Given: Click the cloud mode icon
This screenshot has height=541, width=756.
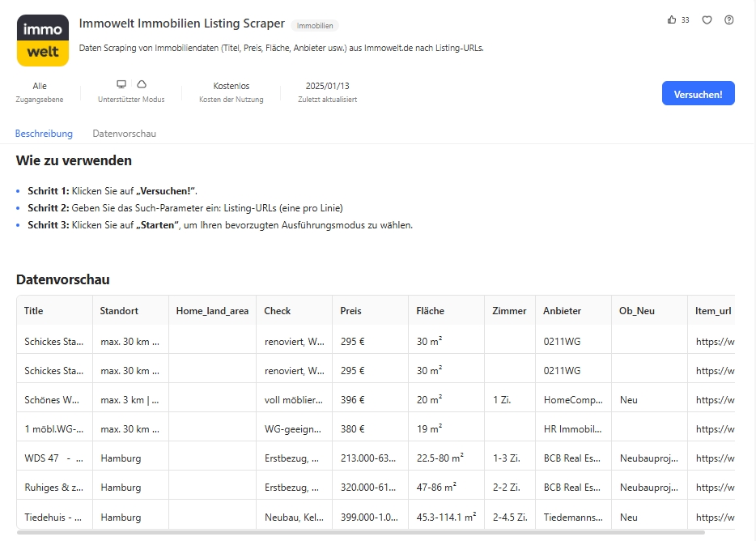Looking at the screenshot, I should tap(142, 84).
